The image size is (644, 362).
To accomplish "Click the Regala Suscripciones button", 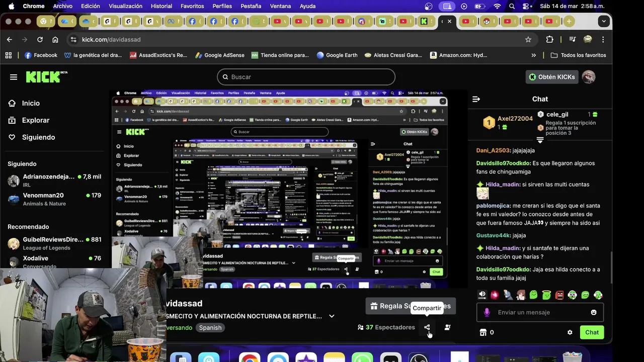I will coord(410,306).
